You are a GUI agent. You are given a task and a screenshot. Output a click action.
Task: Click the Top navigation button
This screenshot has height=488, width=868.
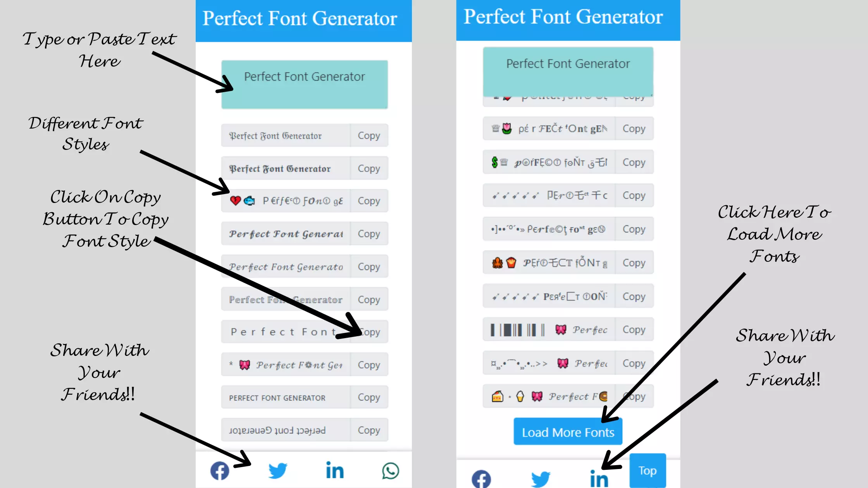pyautogui.click(x=647, y=471)
